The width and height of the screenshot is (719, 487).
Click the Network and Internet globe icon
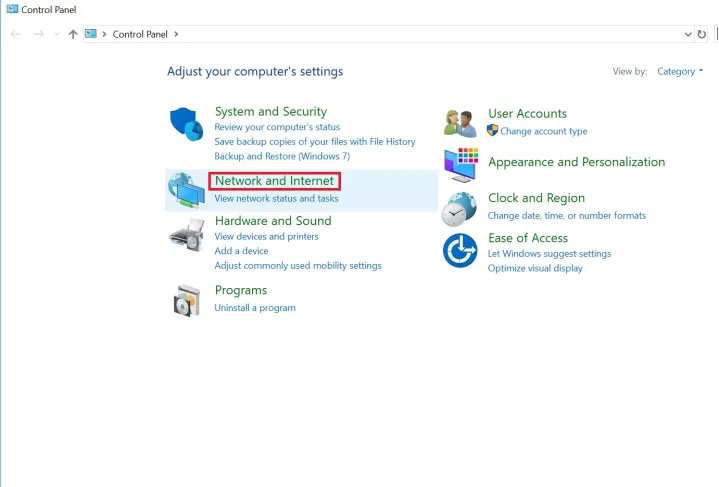(x=186, y=190)
